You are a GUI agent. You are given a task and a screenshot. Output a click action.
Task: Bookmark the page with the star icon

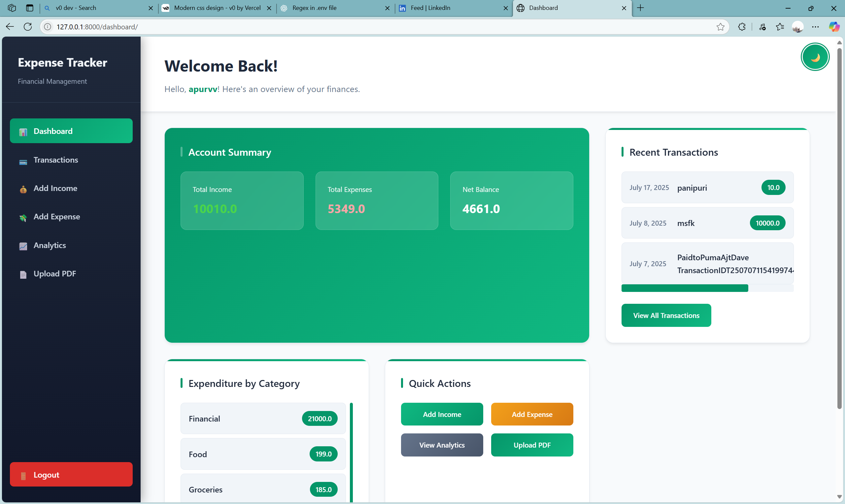pyautogui.click(x=720, y=27)
